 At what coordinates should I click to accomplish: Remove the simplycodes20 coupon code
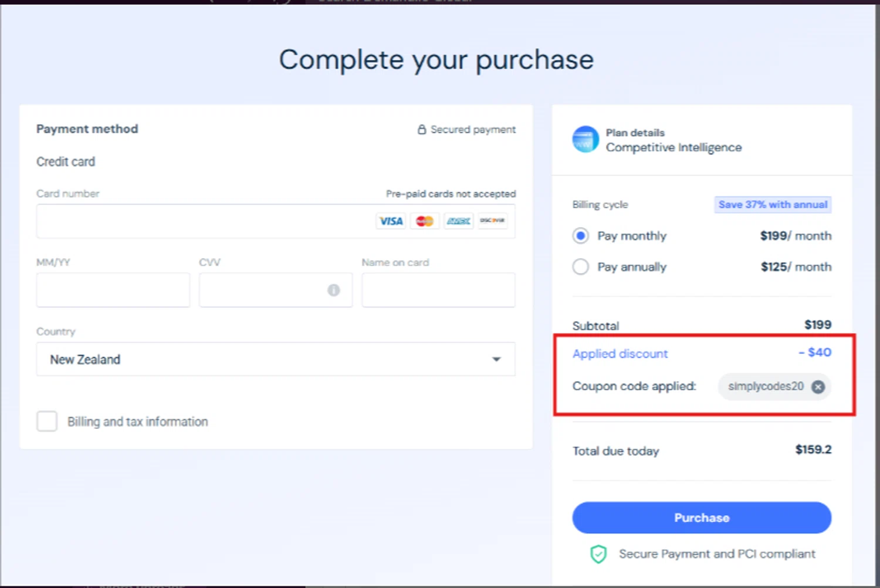pyautogui.click(x=818, y=387)
